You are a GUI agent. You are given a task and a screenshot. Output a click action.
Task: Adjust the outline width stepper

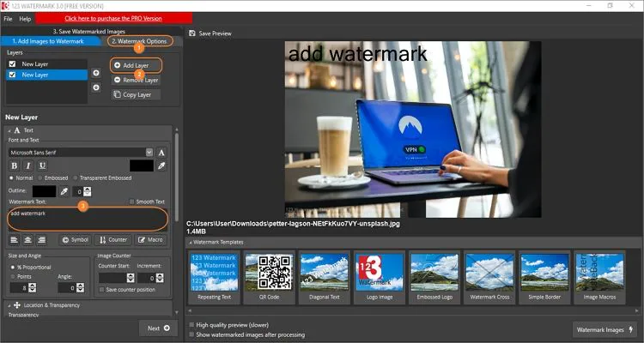pyautogui.click(x=87, y=191)
